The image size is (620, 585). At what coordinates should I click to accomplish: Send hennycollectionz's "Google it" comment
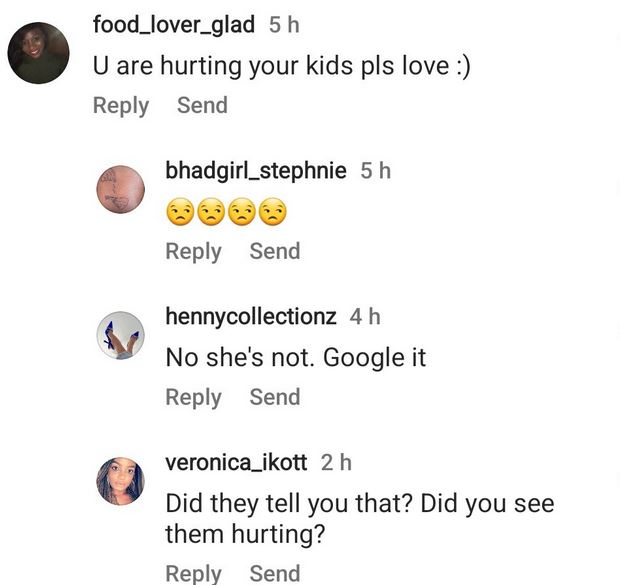[x=274, y=397]
